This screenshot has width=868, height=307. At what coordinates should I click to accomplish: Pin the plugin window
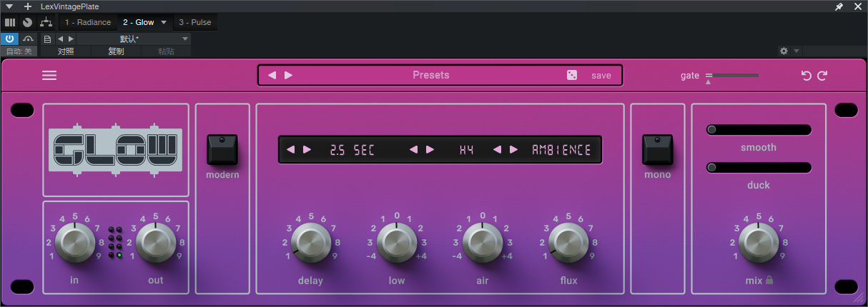pos(839,6)
